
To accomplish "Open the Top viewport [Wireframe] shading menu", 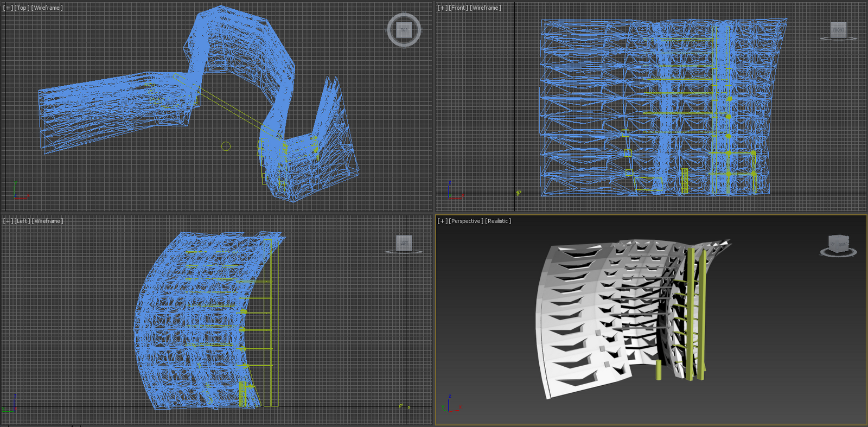I will [47, 8].
